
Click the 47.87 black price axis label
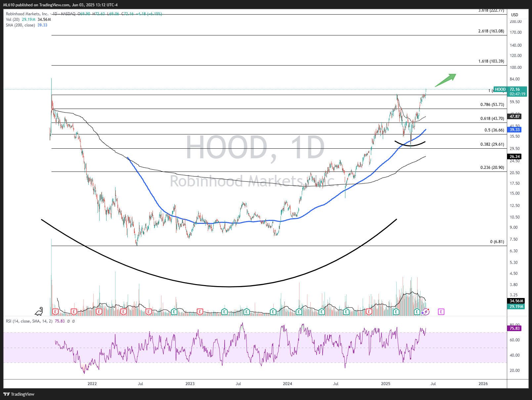click(x=514, y=117)
